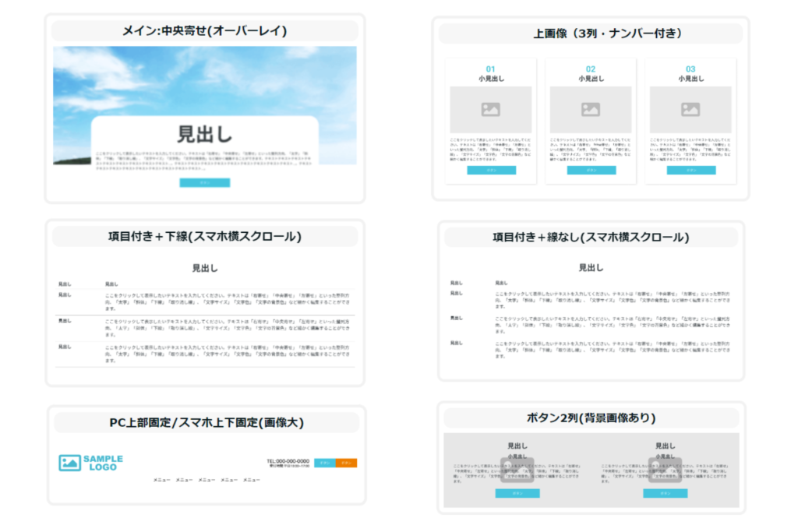Image resolution: width=798 pixels, height=532 pixels.
Task: Select right background image icon in ボタン2列 card
Action: tap(665, 470)
